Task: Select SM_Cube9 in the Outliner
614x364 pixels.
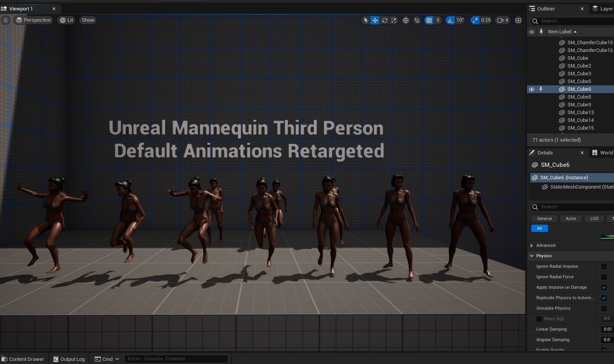Action: (x=579, y=105)
